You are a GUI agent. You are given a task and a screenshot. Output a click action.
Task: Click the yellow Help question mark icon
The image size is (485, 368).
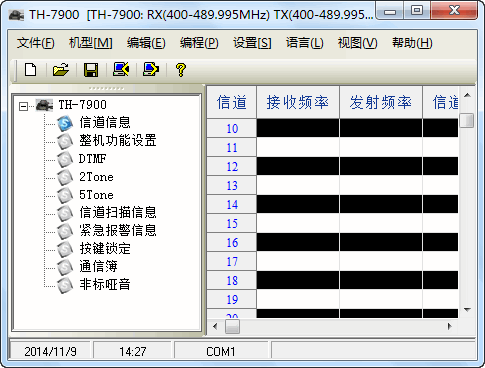pyautogui.click(x=181, y=70)
